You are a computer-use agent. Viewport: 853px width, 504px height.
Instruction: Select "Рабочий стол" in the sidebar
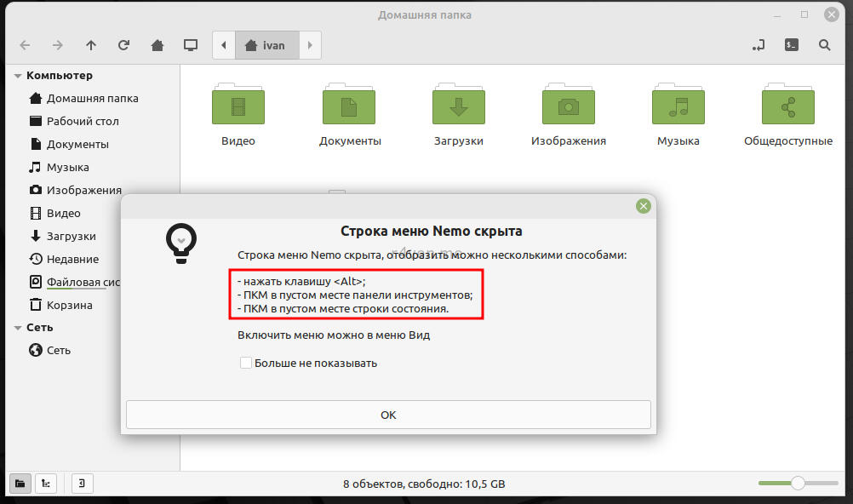[x=83, y=121]
